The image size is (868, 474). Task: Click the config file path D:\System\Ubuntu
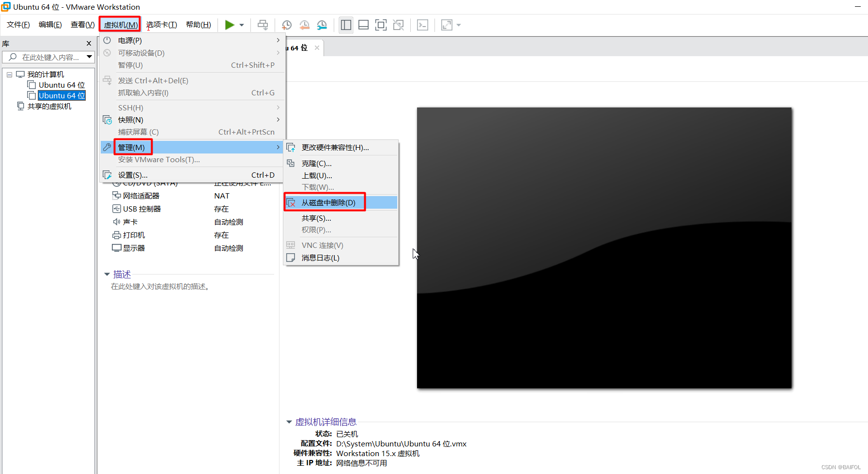click(401, 443)
